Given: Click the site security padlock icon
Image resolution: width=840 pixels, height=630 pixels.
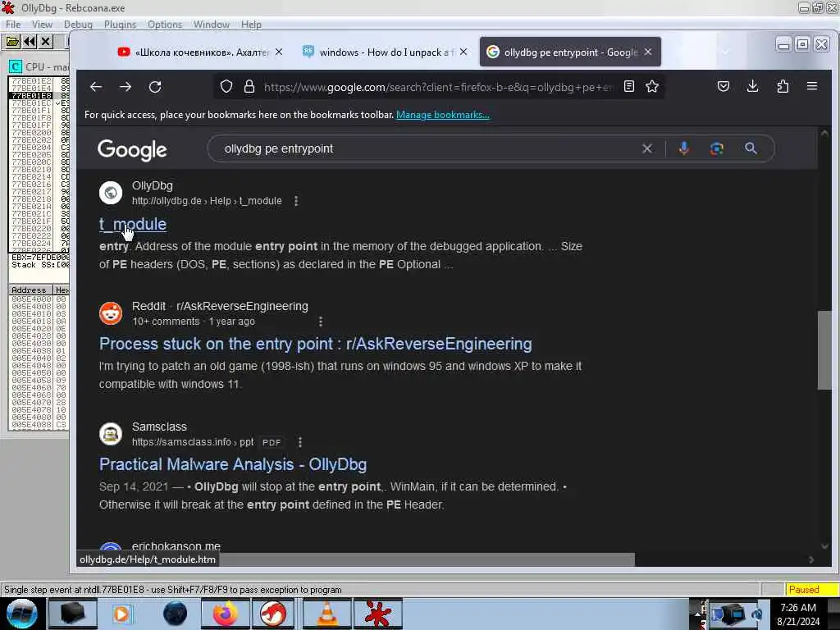Looking at the screenshot, I should coord(249,86).
